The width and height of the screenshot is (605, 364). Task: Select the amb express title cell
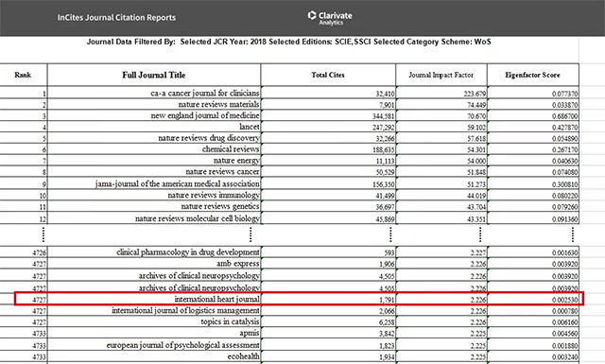point(154,264)
